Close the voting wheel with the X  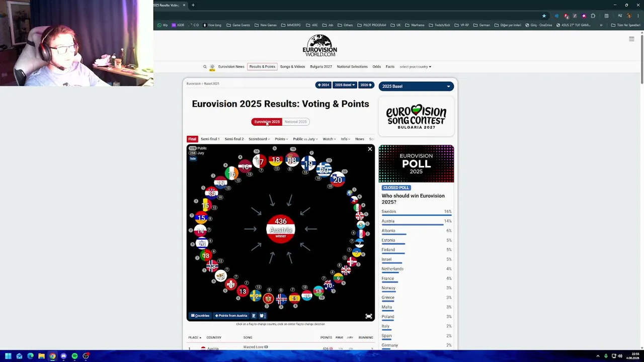(370, 149)
